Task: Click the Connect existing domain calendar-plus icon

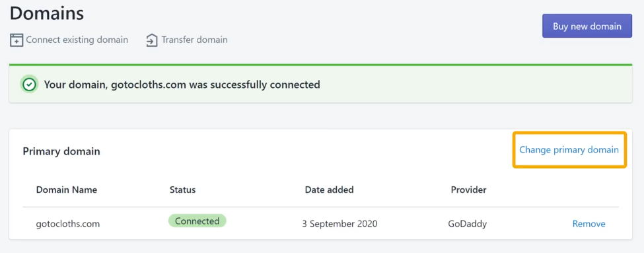Action: [17, 40]
